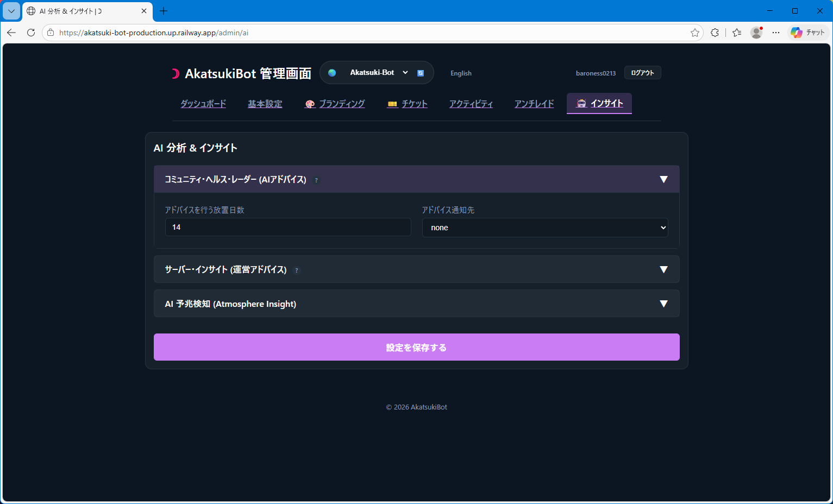Viewport: 833px width, 504px height.
Task: Click the AkatsukiBot 管理画面 title
Action: pyautogui.click(x=248, y=74)
